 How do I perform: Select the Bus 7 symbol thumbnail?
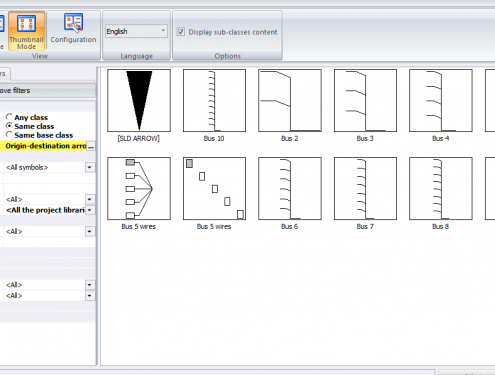tap(365, 189)
